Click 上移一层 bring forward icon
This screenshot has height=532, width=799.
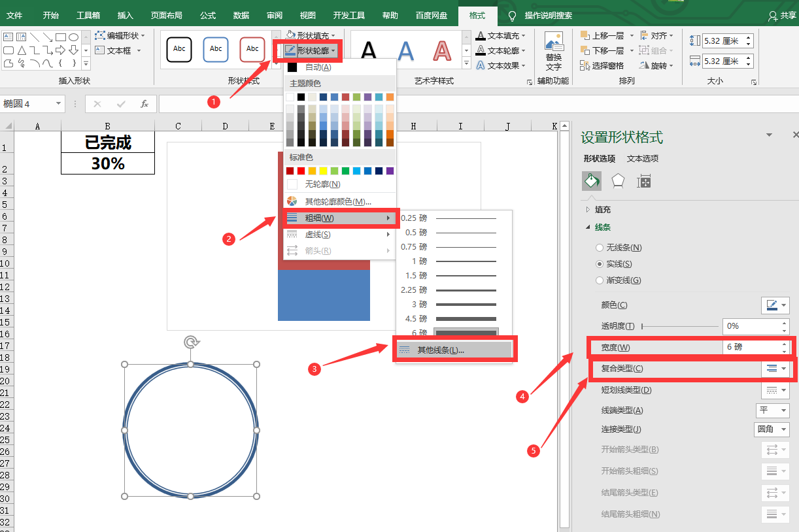pyautogui.click(x=585, y=36)
